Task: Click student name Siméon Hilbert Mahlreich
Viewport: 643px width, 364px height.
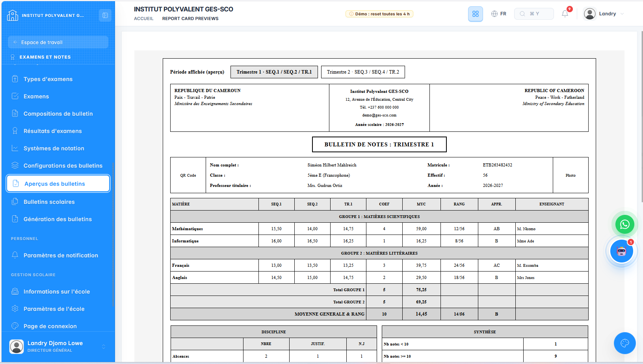Action: (x=332, y=165)
